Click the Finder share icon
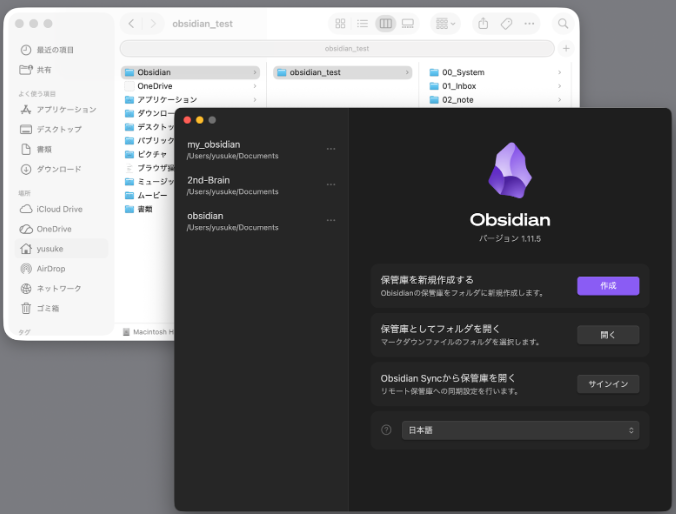The height and width of the screenshot is (514, 676). click(x=483, y=23)
